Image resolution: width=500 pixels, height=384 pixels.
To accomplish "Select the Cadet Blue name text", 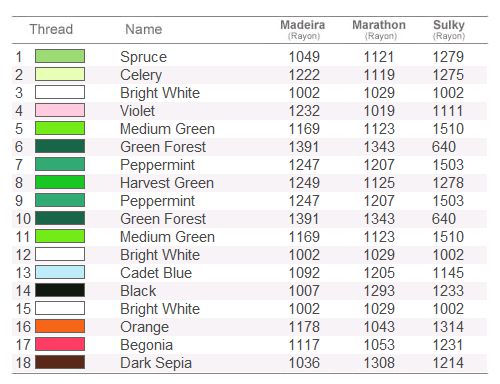I will [x=156, y=273].
